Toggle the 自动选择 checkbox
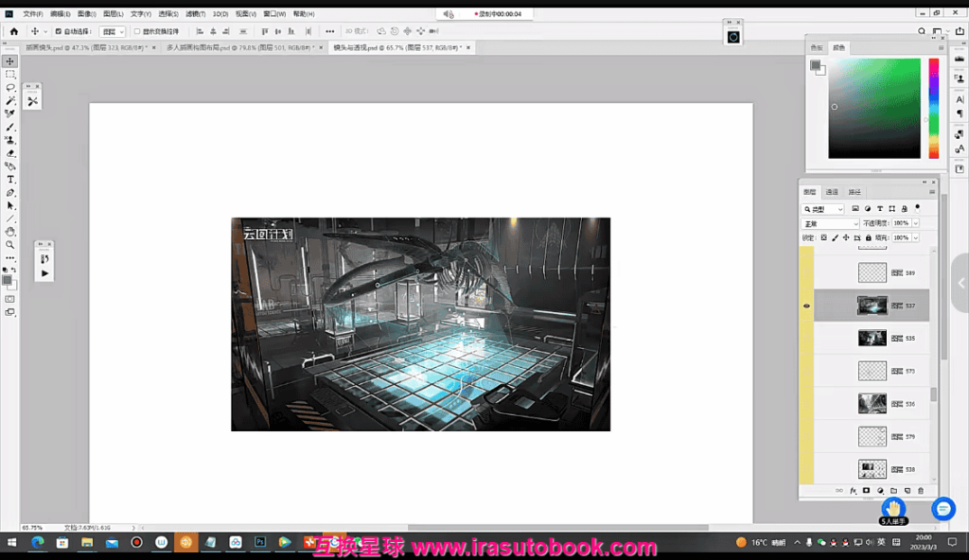Screen dimensions: 969x560 (58, 31)
